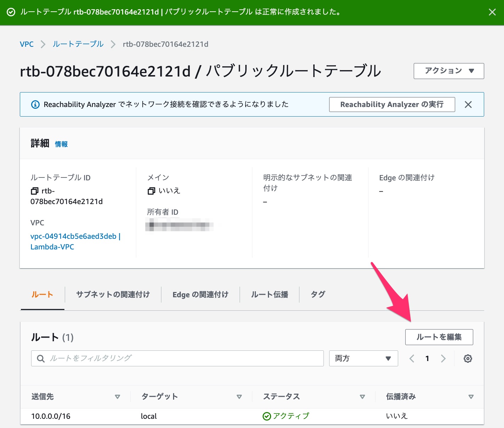Screen dimensions: 504x428
Task: Open the route table display preferences gear
Action: pyautogui.click(x=468, y=358)
